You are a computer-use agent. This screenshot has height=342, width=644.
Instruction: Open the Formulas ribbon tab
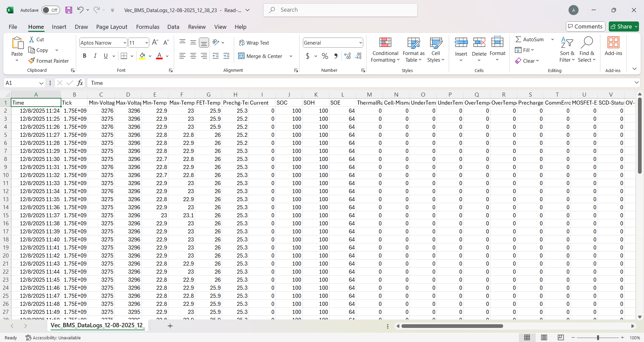click(x=148, y=27)
